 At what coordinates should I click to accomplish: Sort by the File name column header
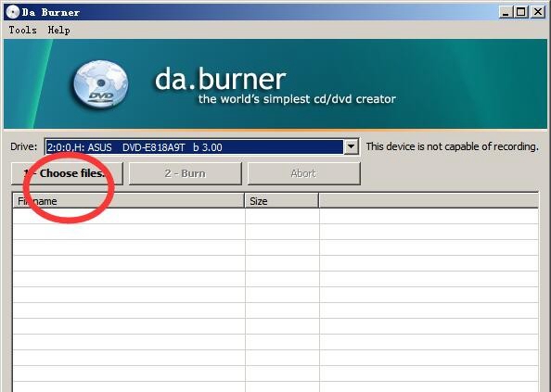[129, 201]
